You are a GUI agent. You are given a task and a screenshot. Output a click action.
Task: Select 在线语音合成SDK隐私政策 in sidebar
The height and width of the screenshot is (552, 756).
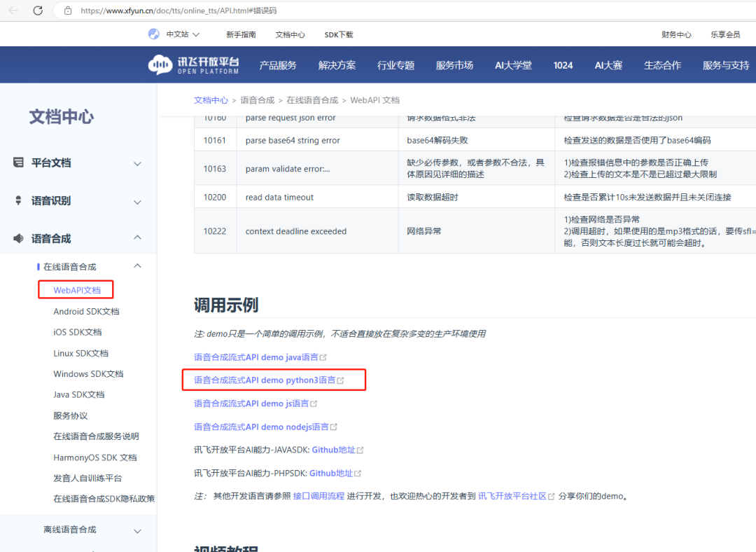coord(104,499)
